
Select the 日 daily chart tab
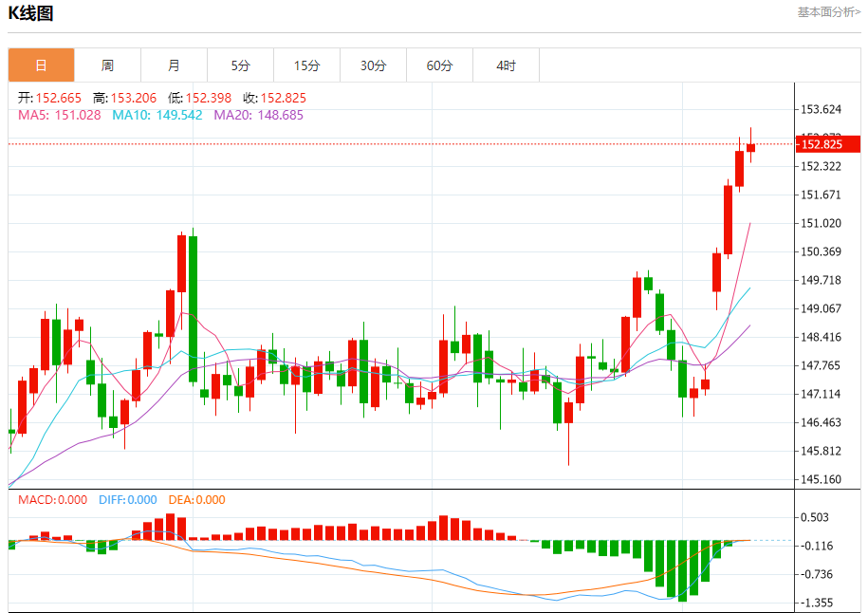tap(41, 65)
